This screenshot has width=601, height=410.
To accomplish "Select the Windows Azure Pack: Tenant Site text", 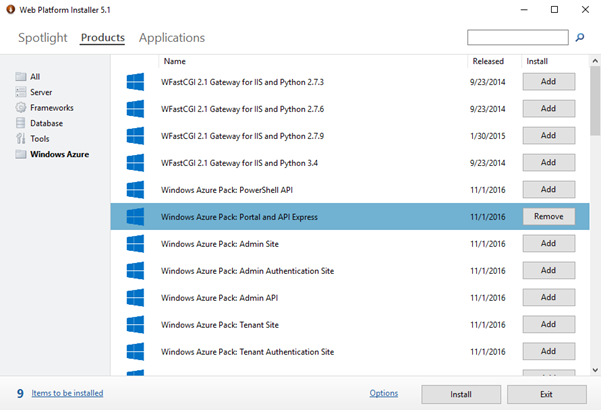I will tap(220, 325).
